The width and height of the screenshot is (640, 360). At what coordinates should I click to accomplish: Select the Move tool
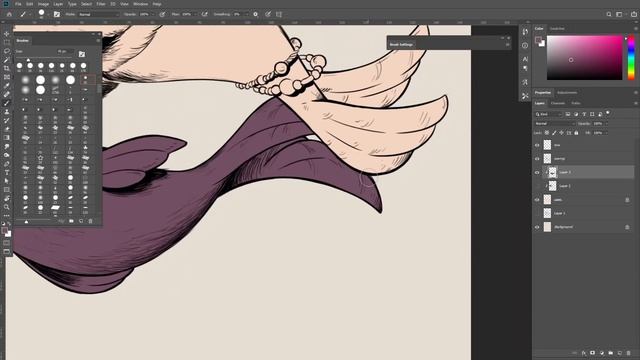click(7, 34)
